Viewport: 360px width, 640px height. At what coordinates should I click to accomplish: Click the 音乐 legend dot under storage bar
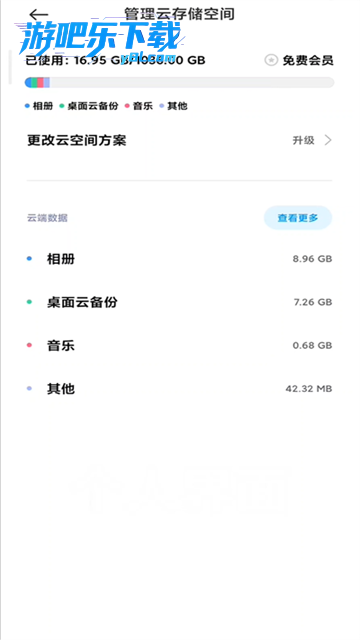[x=127, y=106]
